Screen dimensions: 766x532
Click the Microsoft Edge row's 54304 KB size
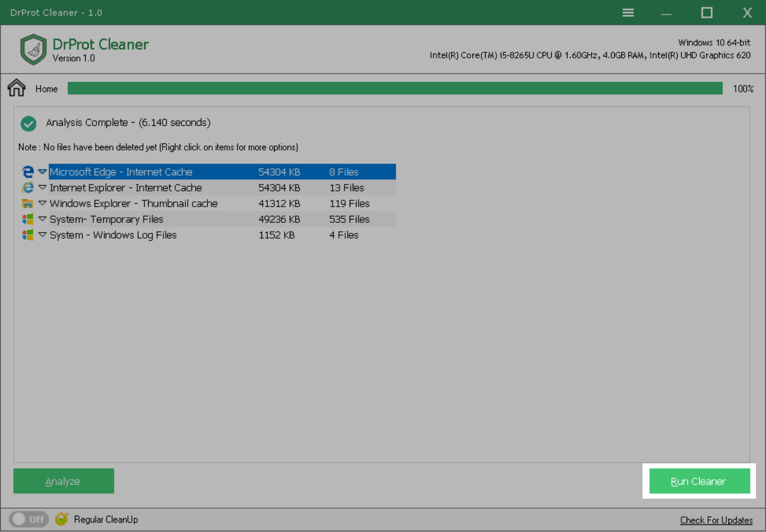coord(279,172)
